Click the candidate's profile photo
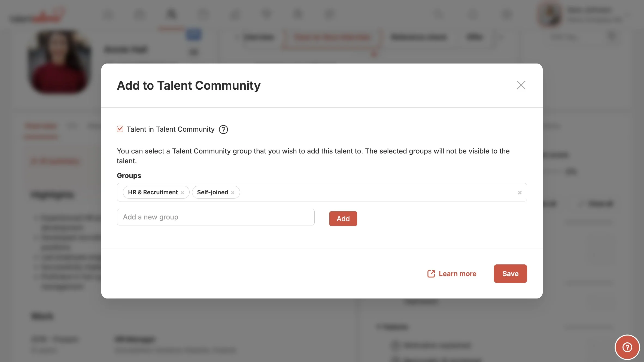The width and height of the screenshot is (644, 362). pos(59,62)
